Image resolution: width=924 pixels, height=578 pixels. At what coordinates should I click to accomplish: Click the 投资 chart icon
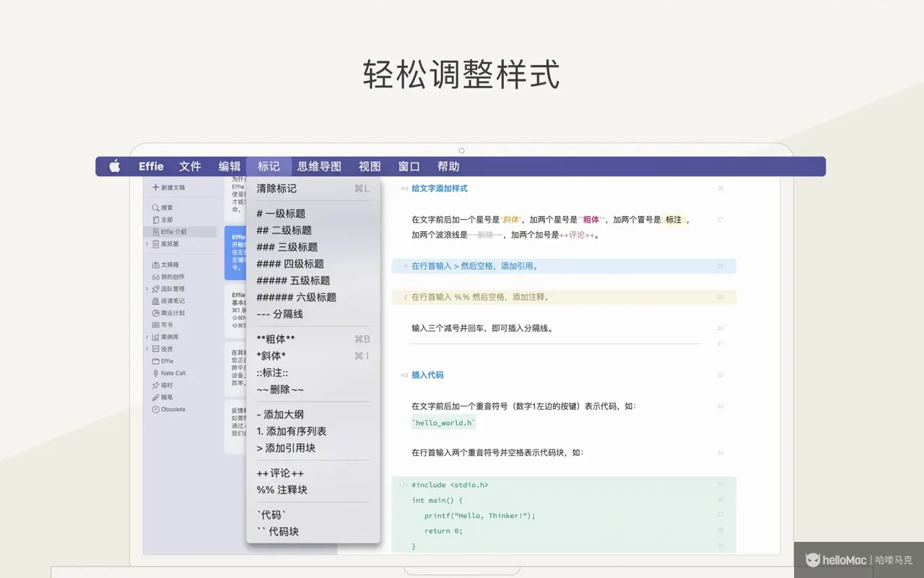(x=155, y=349)
